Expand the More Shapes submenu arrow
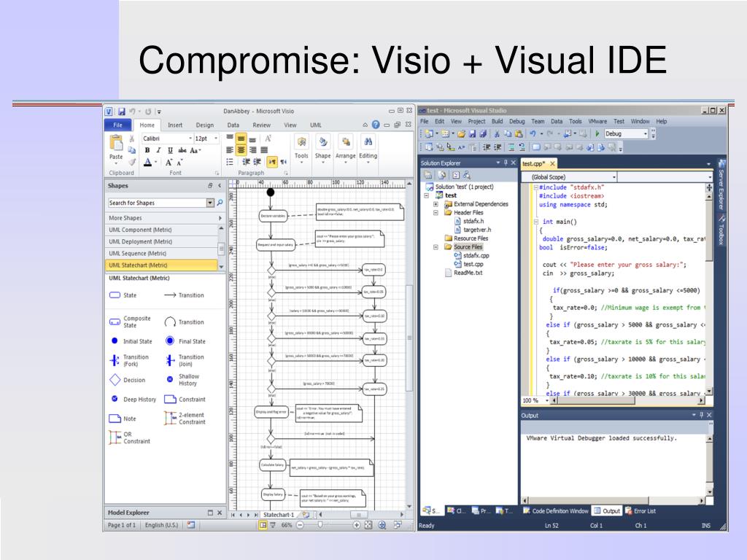 [220, 218]
